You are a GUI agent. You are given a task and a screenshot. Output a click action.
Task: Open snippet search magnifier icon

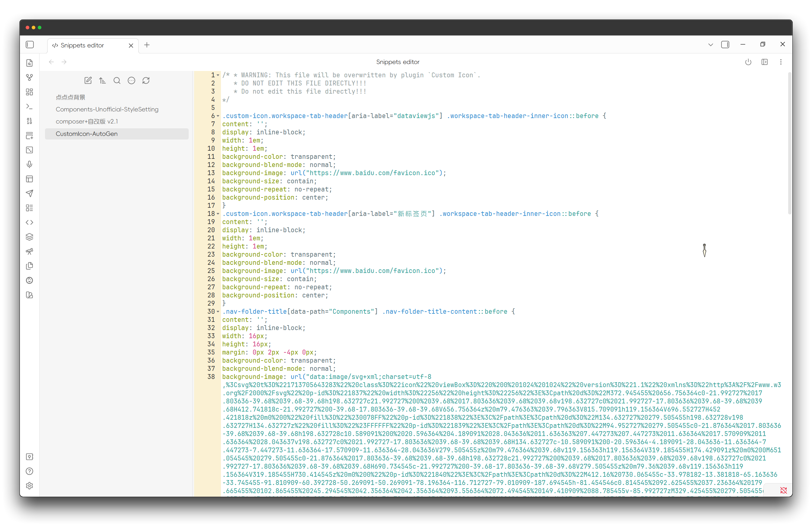pos(117,81)
